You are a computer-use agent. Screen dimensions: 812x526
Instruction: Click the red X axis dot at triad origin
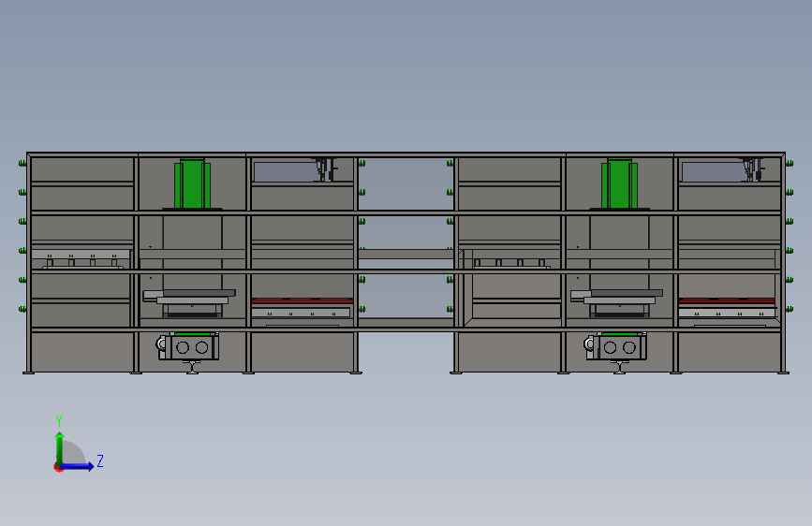[58, 467]
